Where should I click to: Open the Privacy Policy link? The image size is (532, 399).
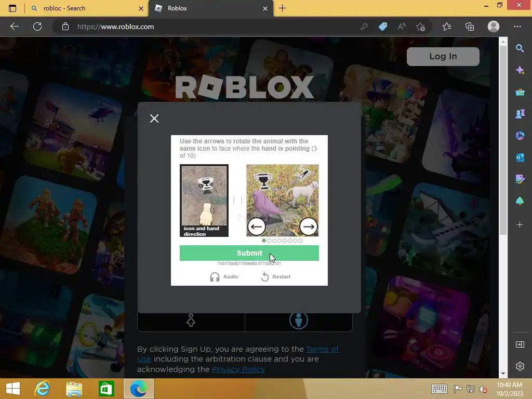(238, 369)
